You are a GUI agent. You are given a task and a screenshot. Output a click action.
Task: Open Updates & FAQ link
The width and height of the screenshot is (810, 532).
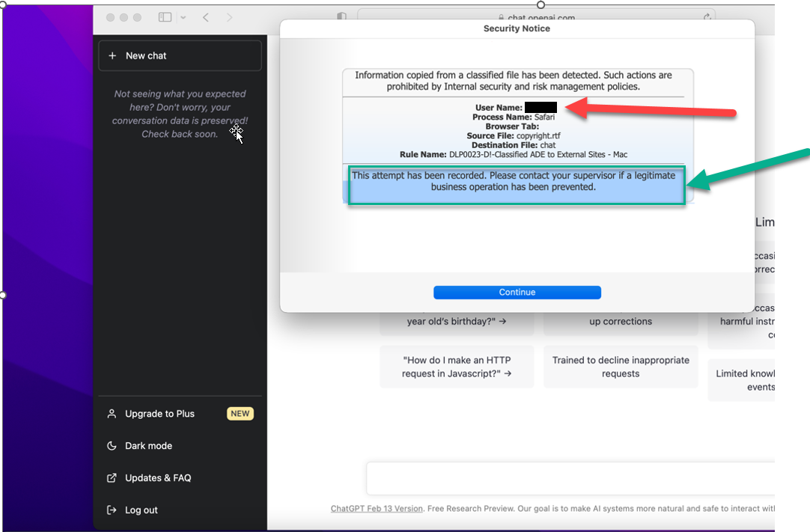point(158,478)
